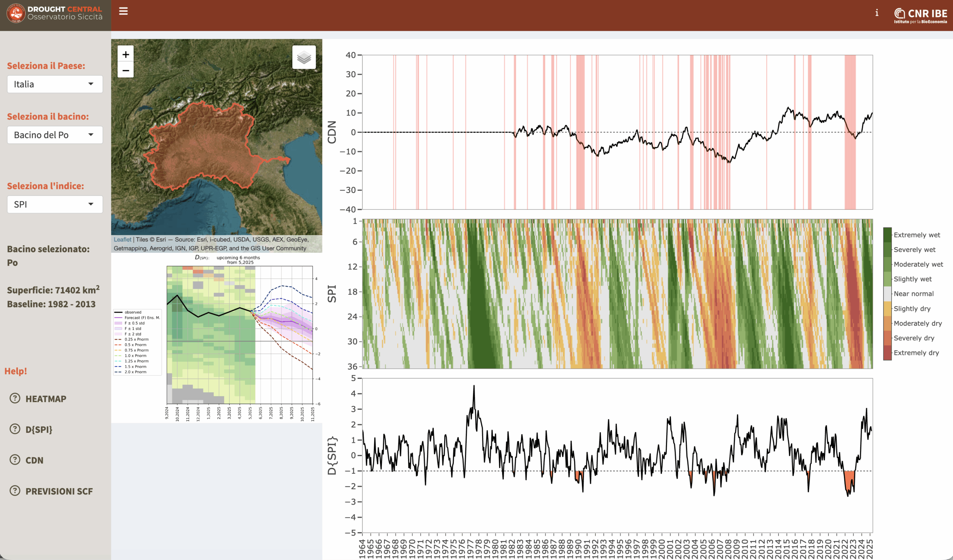Click the PREVISIONI SCF help question icon

[x=15, y=491]
